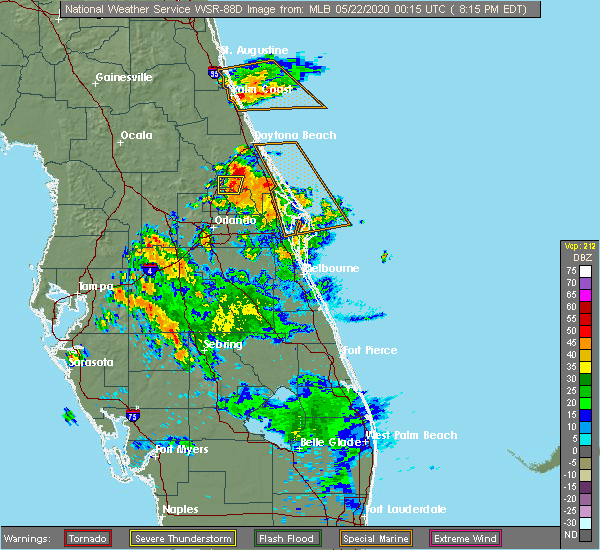The height and width of the screenshot is (550, 600).
Task: Pick the 5 dBZ cyan legend swatch
Action: coord(585,439)
